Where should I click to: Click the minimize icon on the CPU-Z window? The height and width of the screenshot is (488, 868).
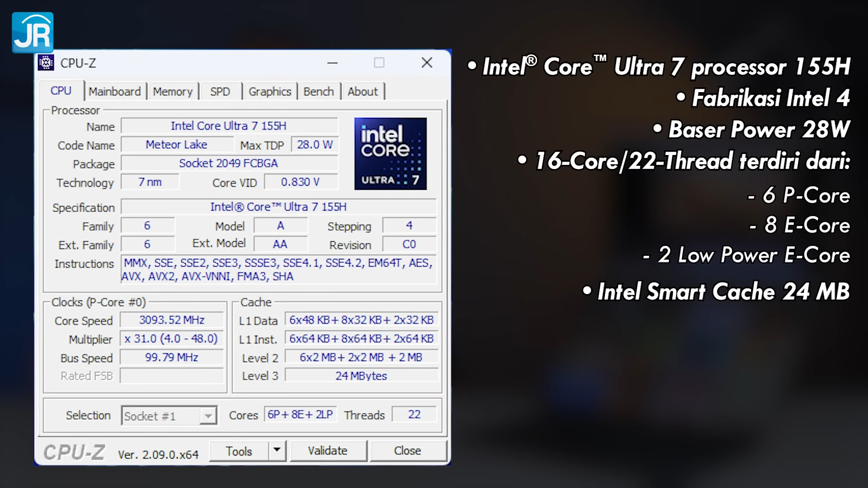coord(333,63)
